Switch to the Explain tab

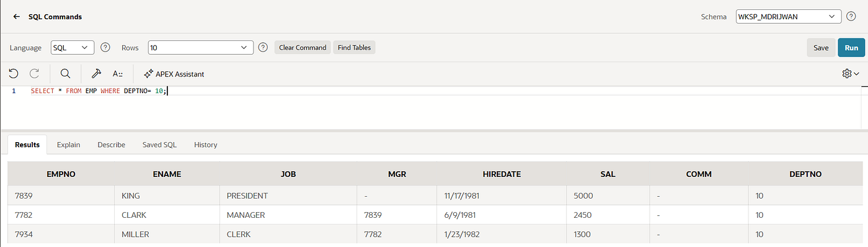click(68, 145)
